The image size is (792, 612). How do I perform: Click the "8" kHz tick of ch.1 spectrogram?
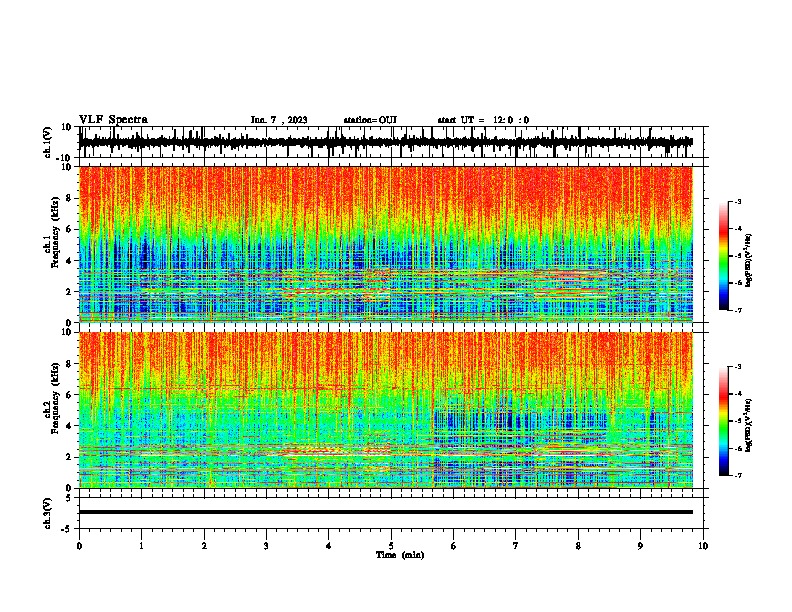70,198
